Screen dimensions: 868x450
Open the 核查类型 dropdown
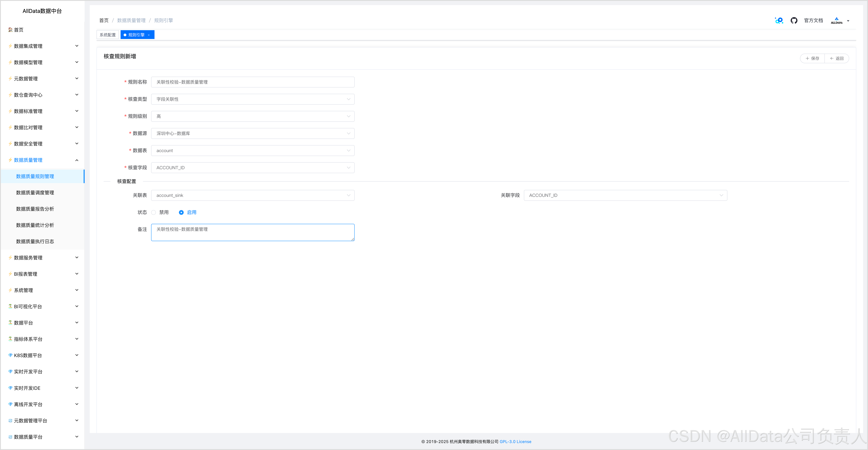point(252,99)
